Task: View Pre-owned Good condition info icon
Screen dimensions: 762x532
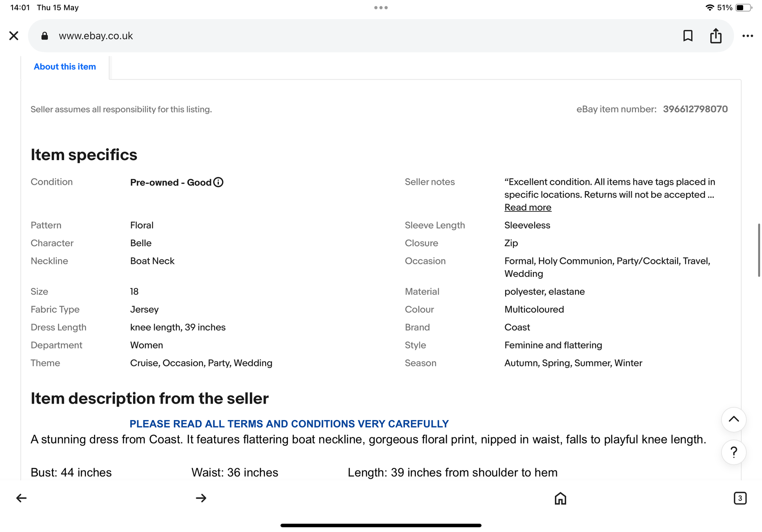Action: coord(218,182)
